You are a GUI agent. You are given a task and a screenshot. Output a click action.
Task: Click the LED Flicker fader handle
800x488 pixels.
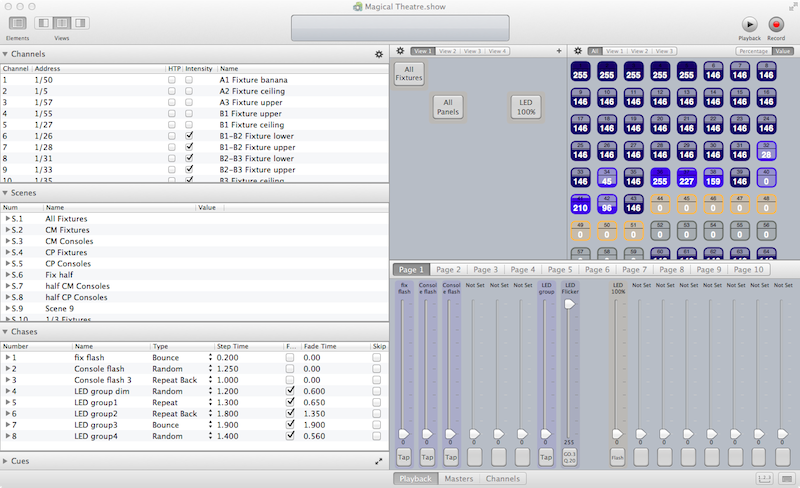(x=570, y=304)
